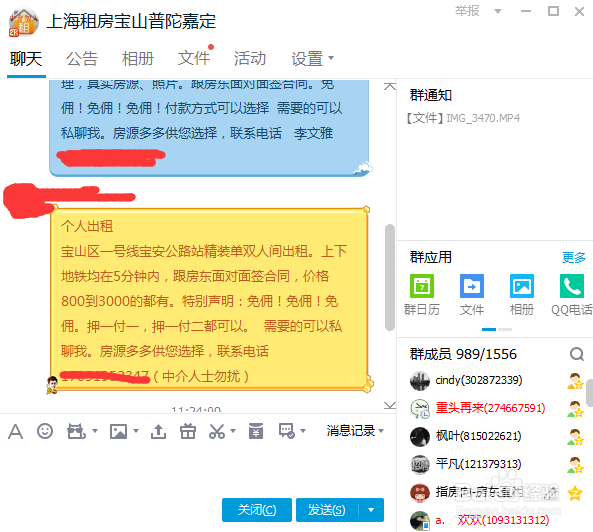Open the send options dropdown arrow
This screenshot has width=593, height=532.
(x=371, y=510)
